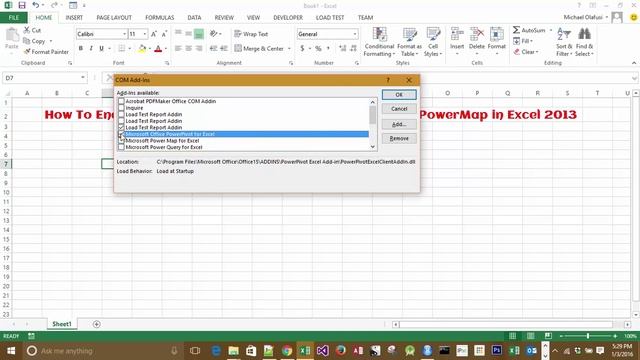Switch to the INSERT tab

point(74,18)
